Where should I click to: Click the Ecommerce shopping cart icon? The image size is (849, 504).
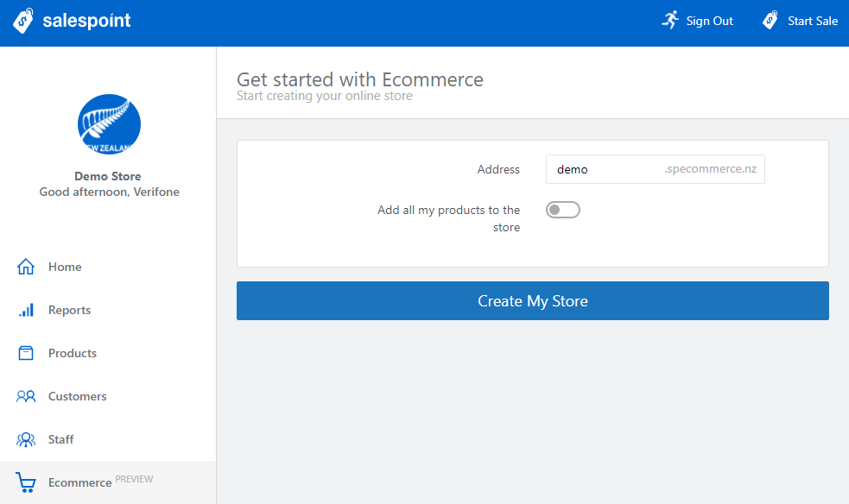point(26,482)
